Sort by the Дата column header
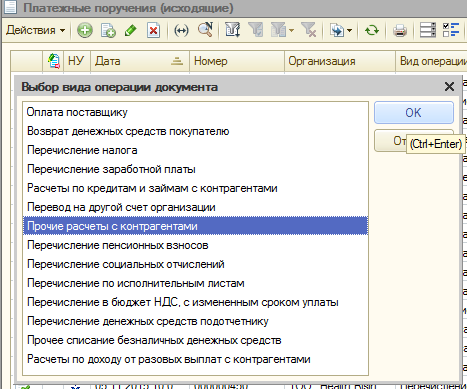The image size is (467, 389). [x=140, y=61]
